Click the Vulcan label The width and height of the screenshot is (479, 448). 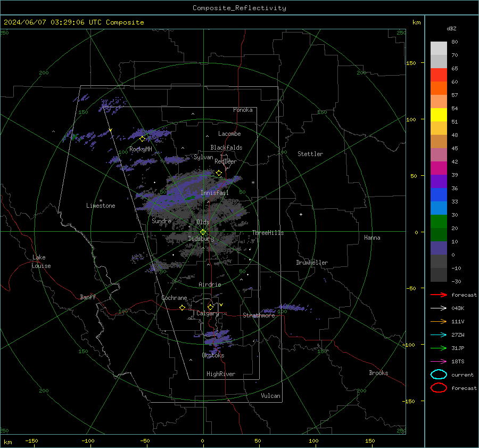270,396
